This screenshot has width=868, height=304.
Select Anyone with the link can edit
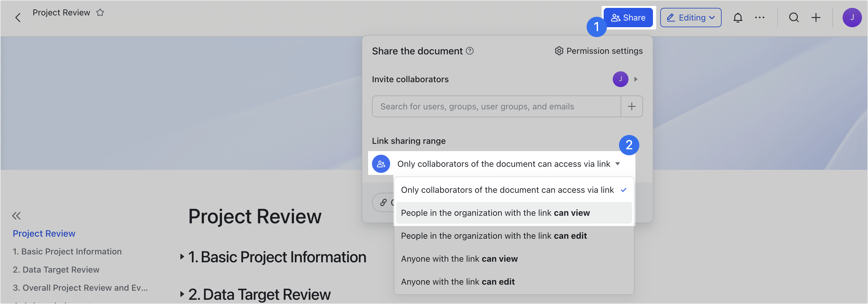click(x=514, y=281)
